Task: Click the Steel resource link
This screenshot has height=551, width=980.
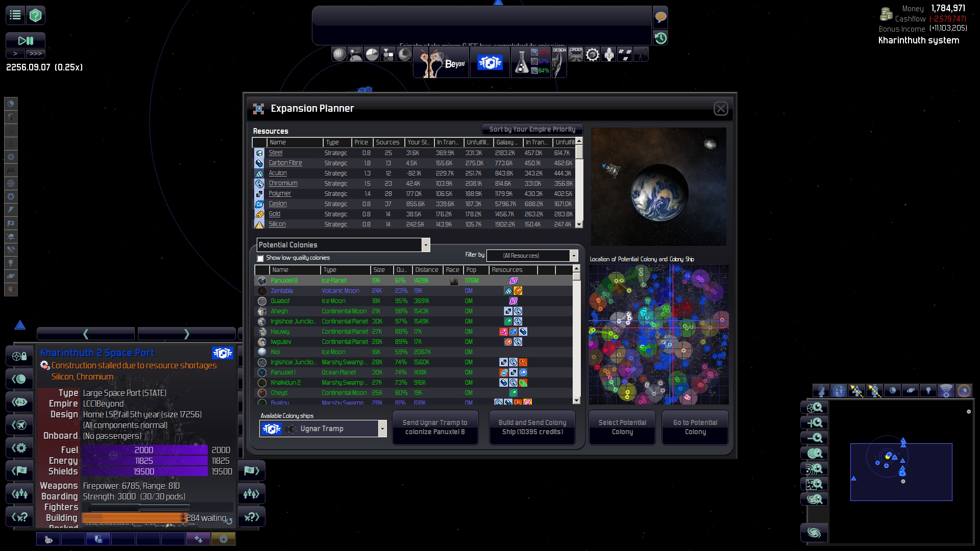Action: pyautogui.click(x=276, y=153)
